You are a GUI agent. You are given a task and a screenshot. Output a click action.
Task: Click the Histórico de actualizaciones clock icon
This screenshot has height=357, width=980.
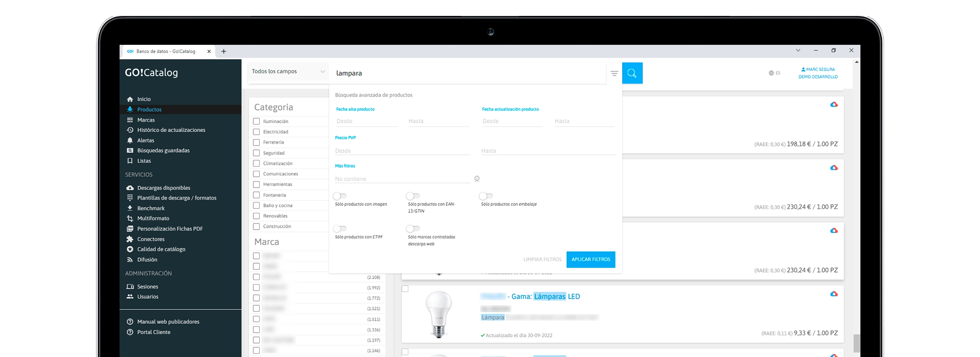pos(130,130)
